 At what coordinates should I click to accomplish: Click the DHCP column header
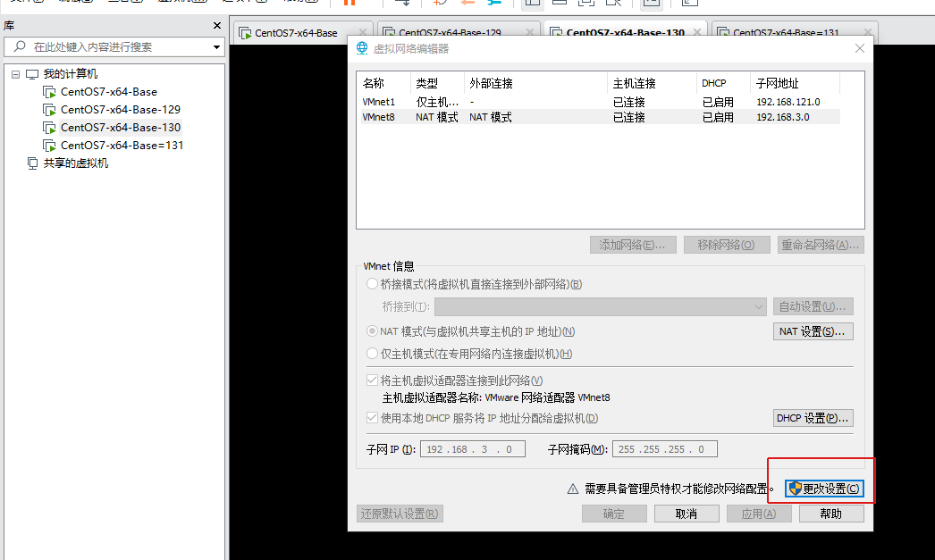[724, 83]
